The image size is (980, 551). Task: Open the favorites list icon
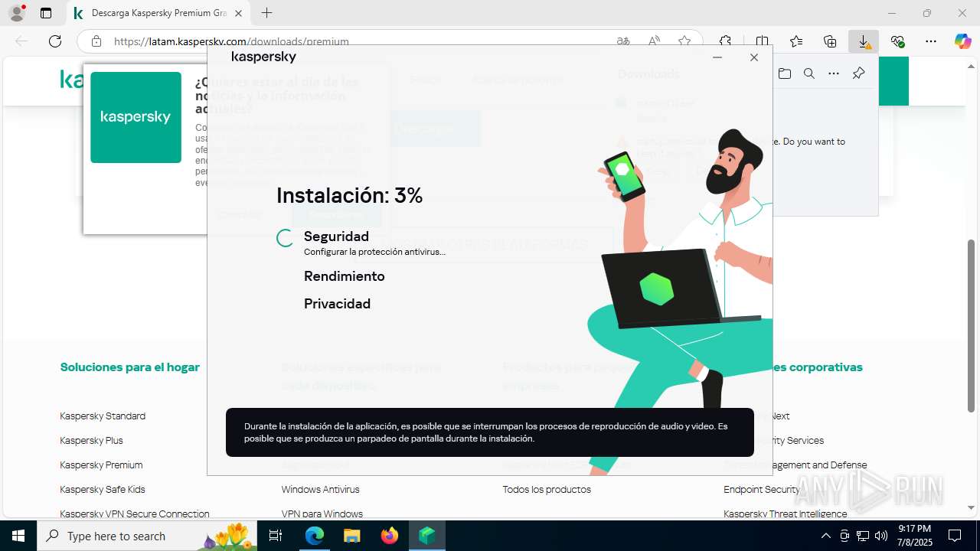[x=796, y=41]
